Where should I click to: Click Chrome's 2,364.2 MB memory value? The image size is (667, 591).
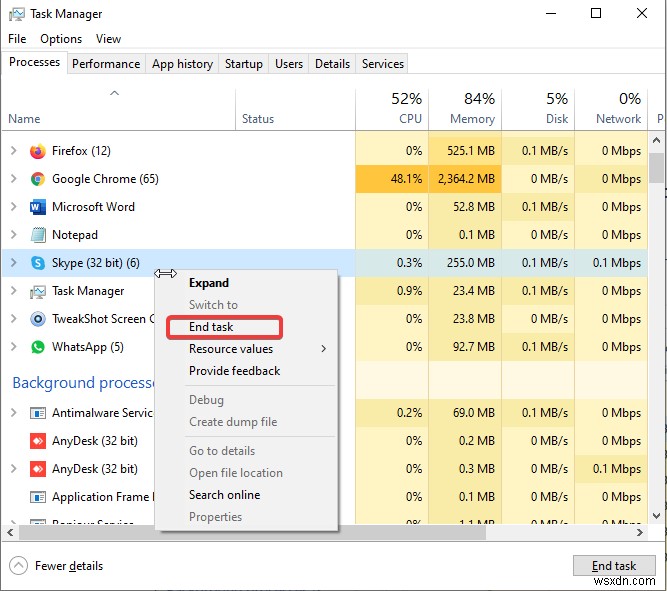point(466,179)
